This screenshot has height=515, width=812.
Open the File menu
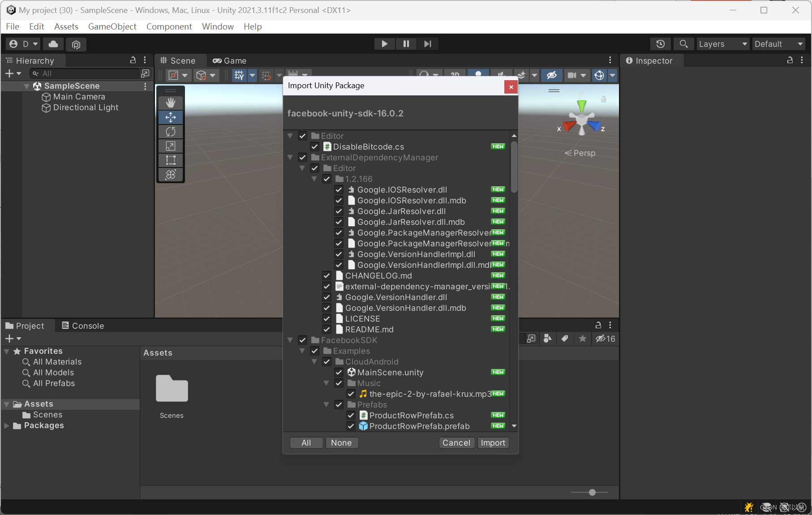pos(13,26)
